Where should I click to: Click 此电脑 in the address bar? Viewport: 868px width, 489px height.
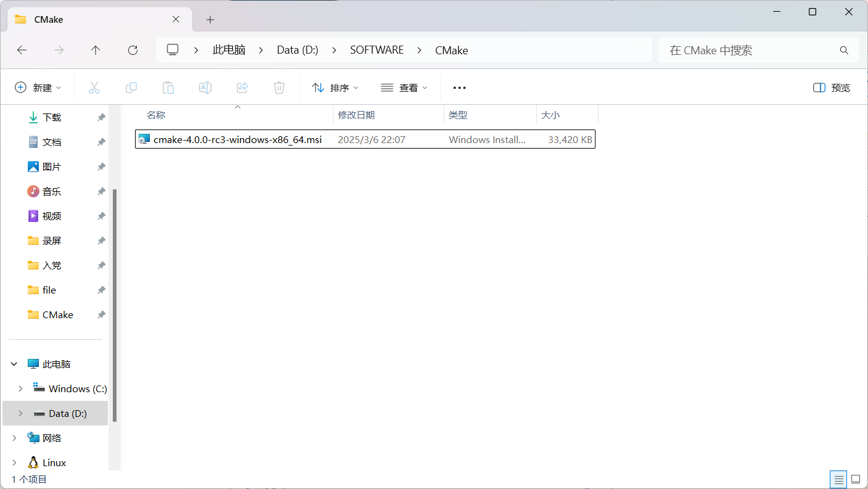[229, 51]
